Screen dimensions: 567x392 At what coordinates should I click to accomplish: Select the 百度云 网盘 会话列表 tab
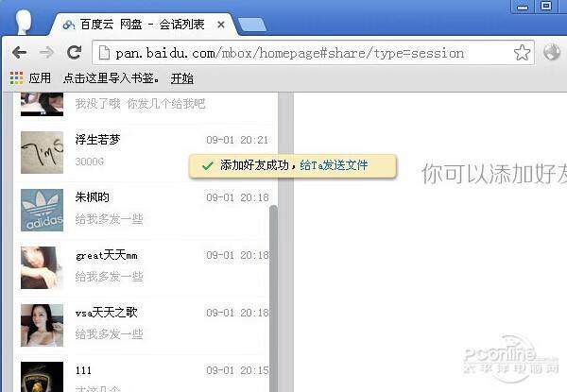(x=145, y=25)
